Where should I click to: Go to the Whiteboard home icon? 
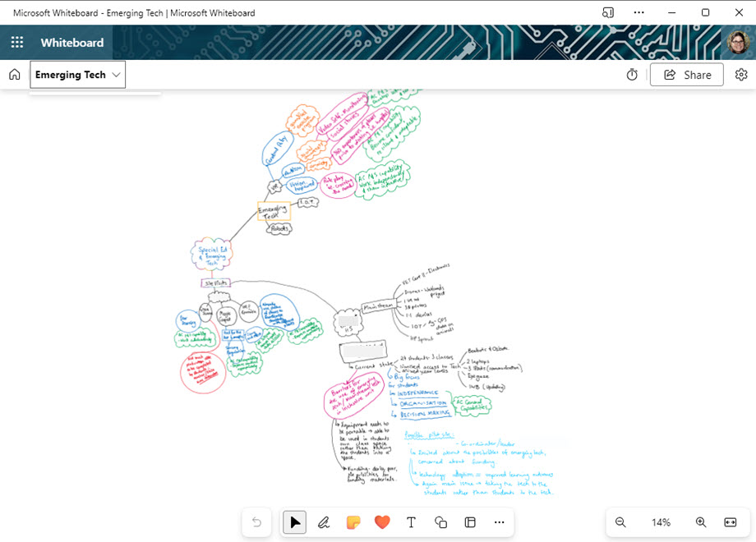15,74
